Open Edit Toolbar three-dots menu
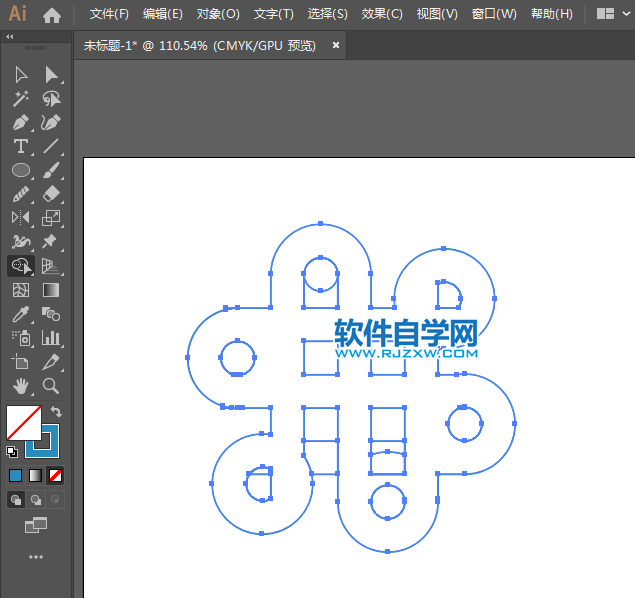The height and width of the screenshot is (598, 635). [36, 557]
